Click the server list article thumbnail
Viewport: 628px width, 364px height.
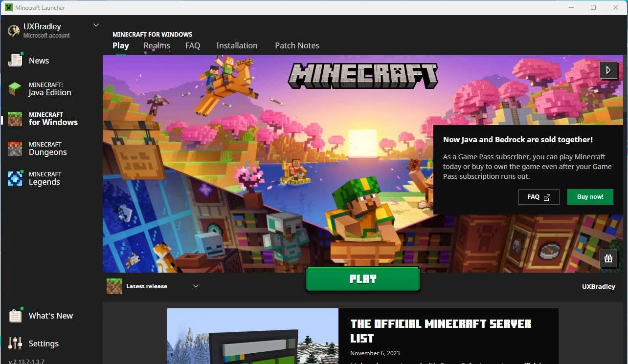click(x=253, y=336)
